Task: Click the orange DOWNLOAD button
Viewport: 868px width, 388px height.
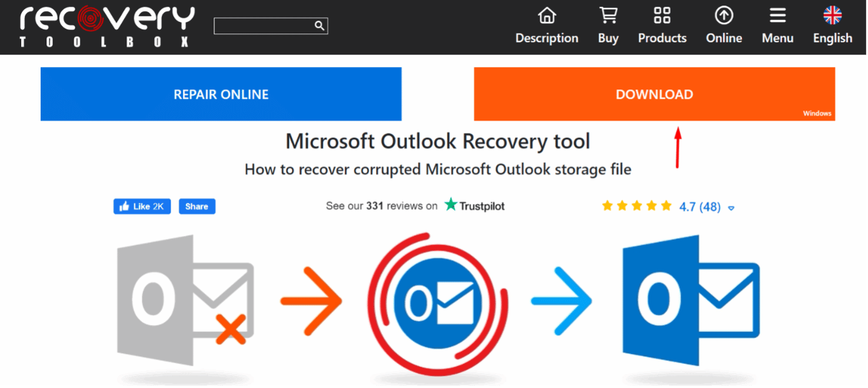Action: pyautogui.click(x=654, y=94)
